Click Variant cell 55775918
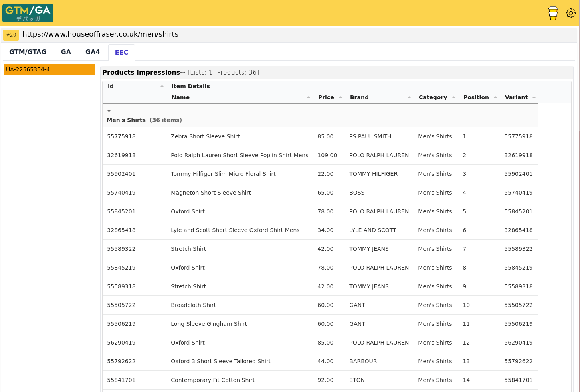Image resolution: width=580 pixels, height=392 pixels. 519,136
